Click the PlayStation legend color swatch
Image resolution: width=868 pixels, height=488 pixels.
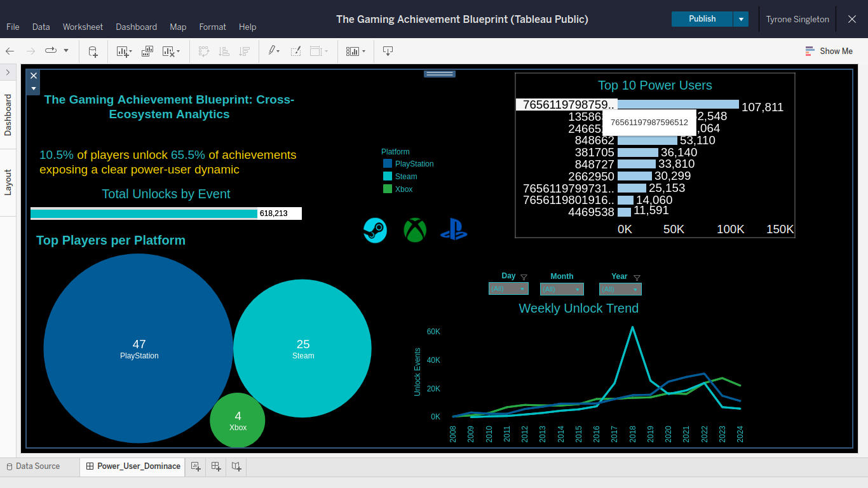coord(388,164)
